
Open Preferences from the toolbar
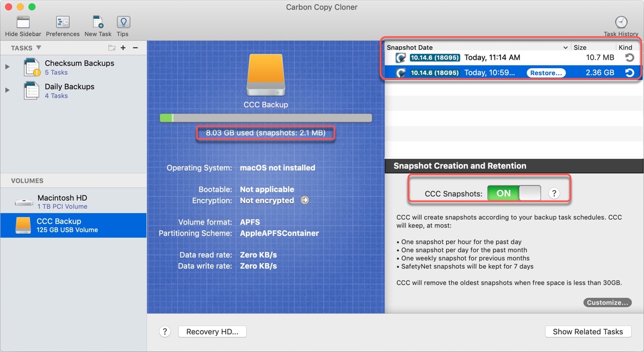63,23
